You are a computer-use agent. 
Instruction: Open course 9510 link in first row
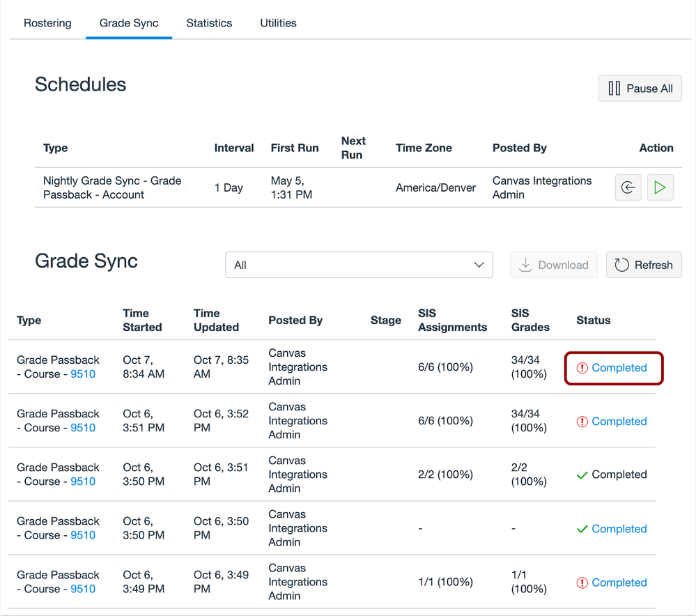(83, 374)
